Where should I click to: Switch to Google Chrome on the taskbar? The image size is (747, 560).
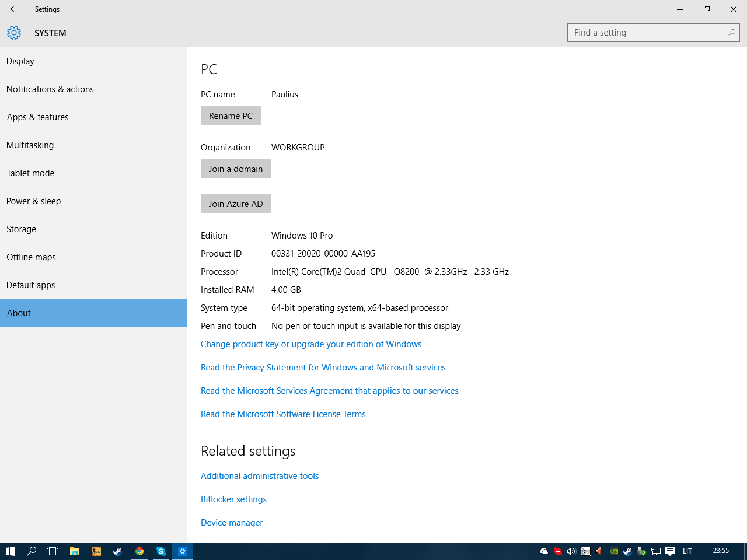click(x=139, y=551)
